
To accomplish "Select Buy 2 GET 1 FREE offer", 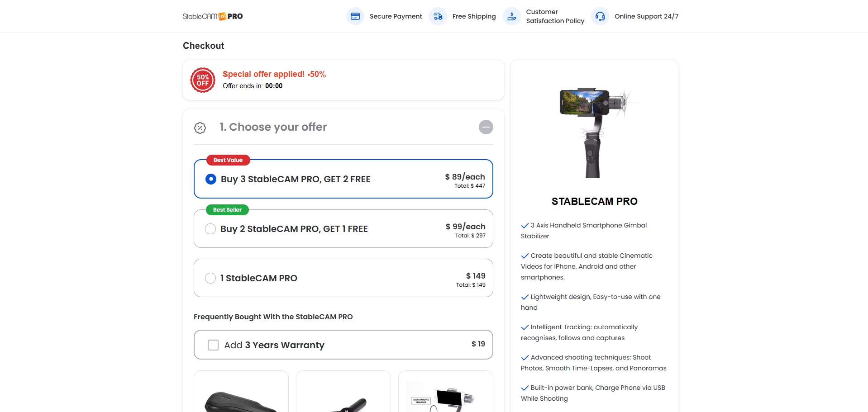I will (210, 229).
